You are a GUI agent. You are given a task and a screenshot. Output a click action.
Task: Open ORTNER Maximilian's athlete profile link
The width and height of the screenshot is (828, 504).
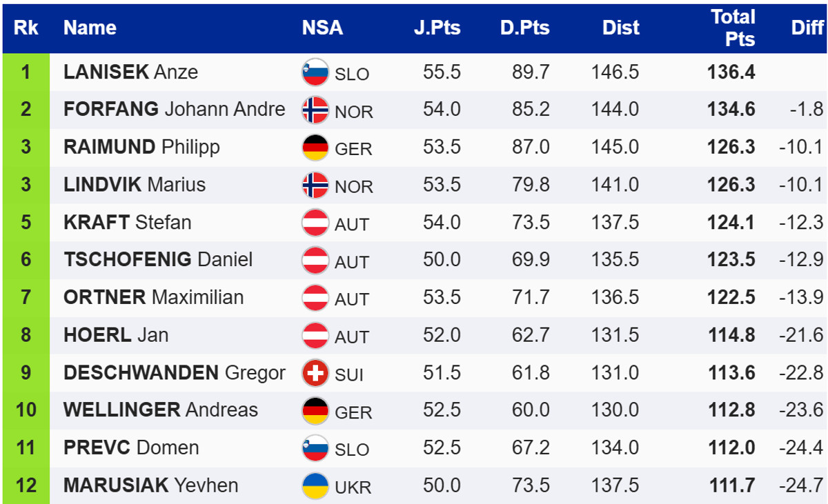153,298
